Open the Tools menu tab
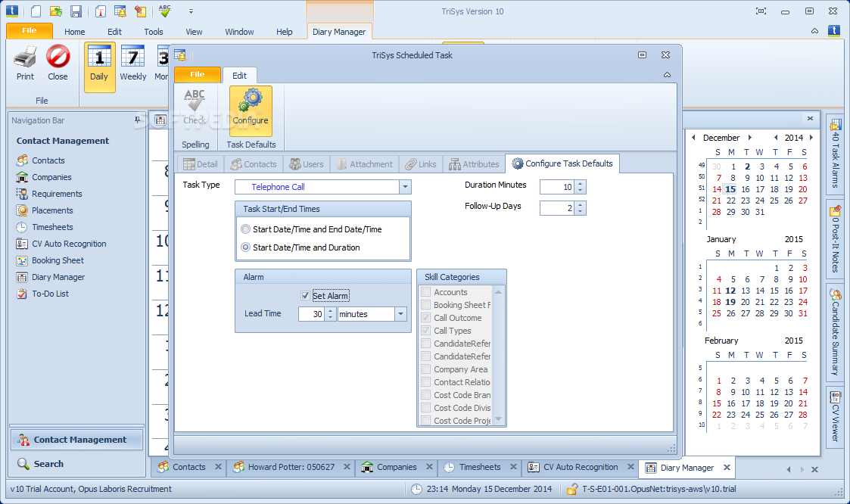Viewport: 850px width, 504px height. coord(154,32)
